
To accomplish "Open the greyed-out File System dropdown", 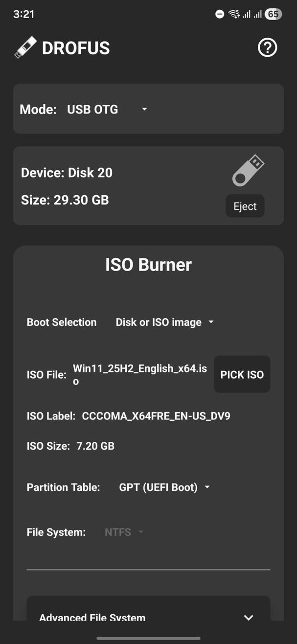I will click(124, 532).
